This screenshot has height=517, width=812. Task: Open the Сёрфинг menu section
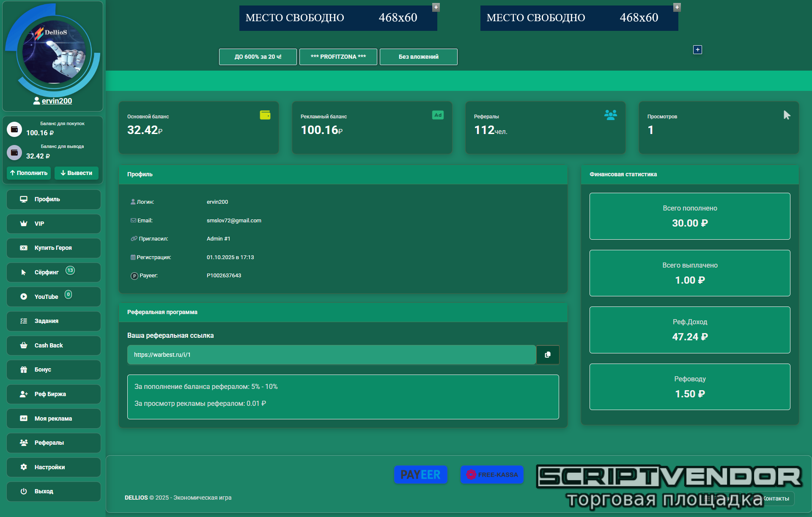54,272
